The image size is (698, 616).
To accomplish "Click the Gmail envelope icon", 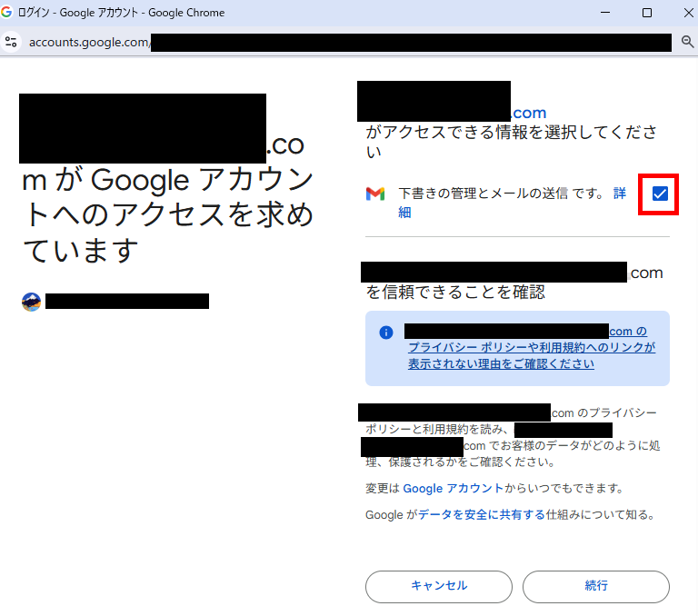I will coord(375,194).
